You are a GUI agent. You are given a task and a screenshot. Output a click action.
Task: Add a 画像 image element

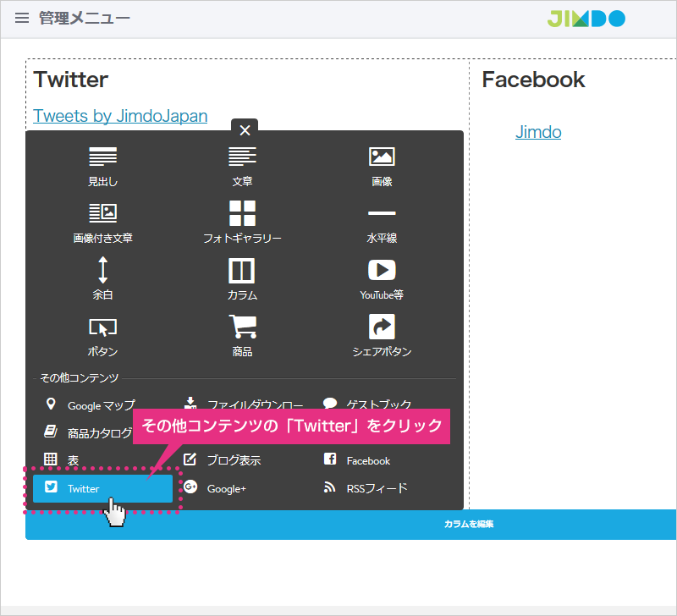pos(382,167)
